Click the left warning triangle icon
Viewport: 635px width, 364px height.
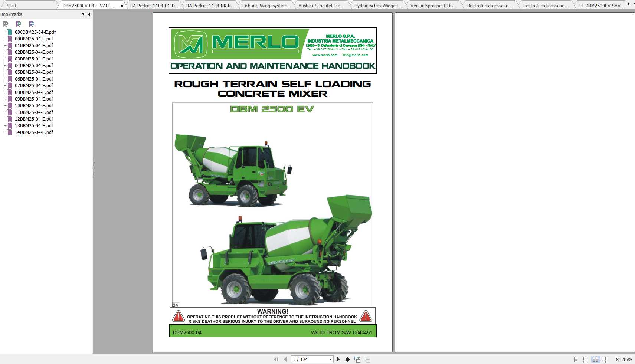pyautogui.click(x=179, y=316)
